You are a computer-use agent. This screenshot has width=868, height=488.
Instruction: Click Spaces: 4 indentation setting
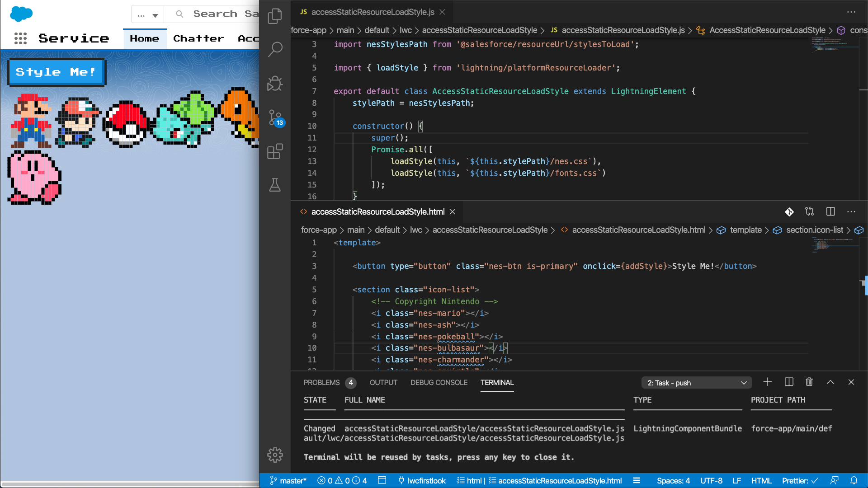point(673,481)
